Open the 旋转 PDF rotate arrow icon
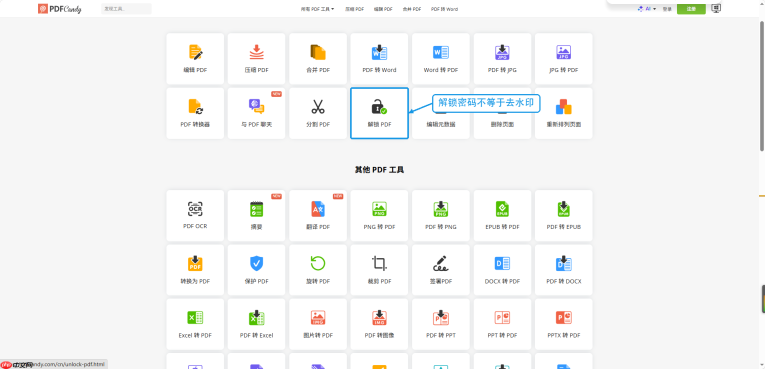The width and height of the screenshot is (765, 369). (318, 264)
